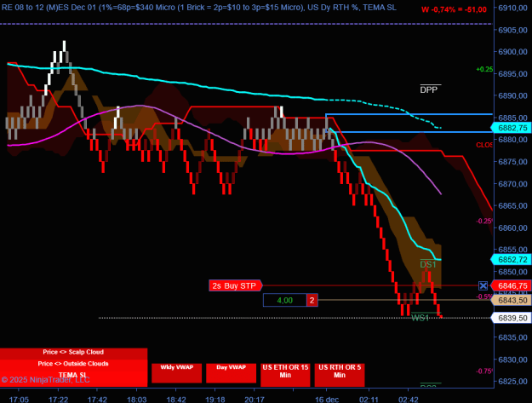The height and width of the screenshot is (403, 532).
Task: Click the 17:22 time axis label
Action: [59, 400]
